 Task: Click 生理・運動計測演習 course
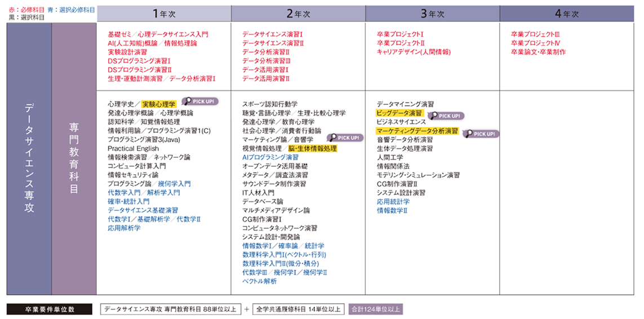click(x=135, y=78)
